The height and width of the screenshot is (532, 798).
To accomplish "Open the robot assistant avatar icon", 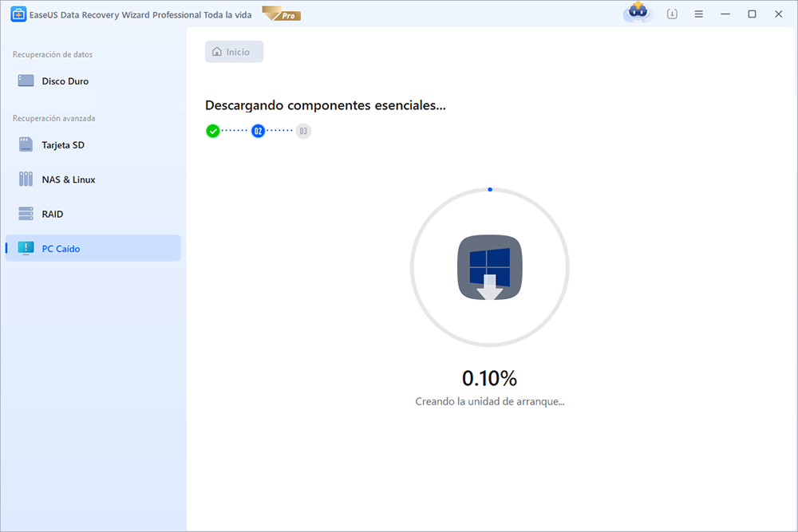I will [x=638, y=12].
